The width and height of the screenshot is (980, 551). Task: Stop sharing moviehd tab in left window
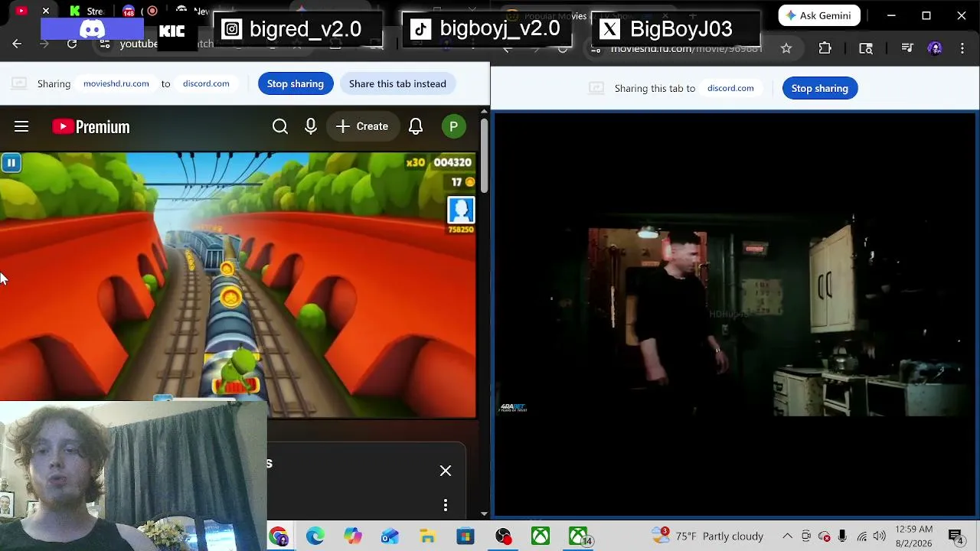pyautogui.click(x=296, y=83)
